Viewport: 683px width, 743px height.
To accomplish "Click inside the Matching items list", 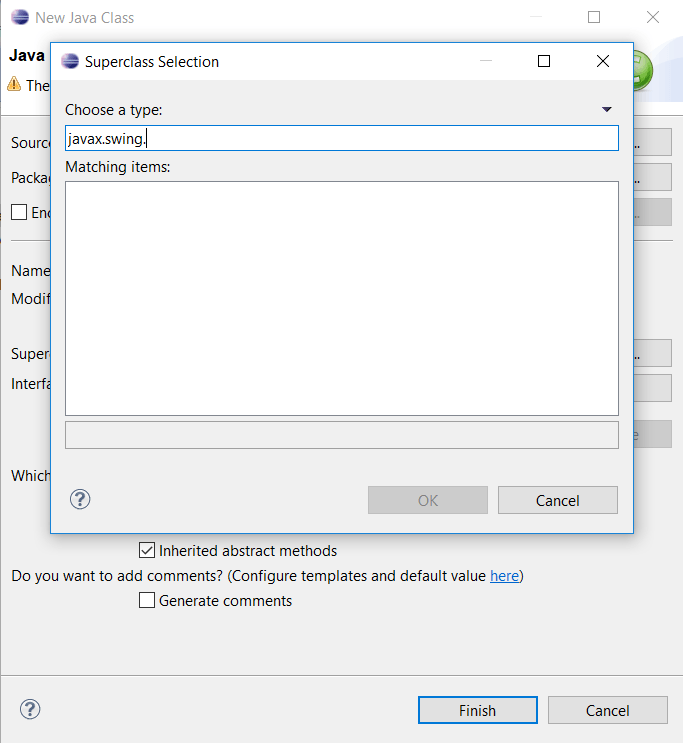I will [341, 297].
